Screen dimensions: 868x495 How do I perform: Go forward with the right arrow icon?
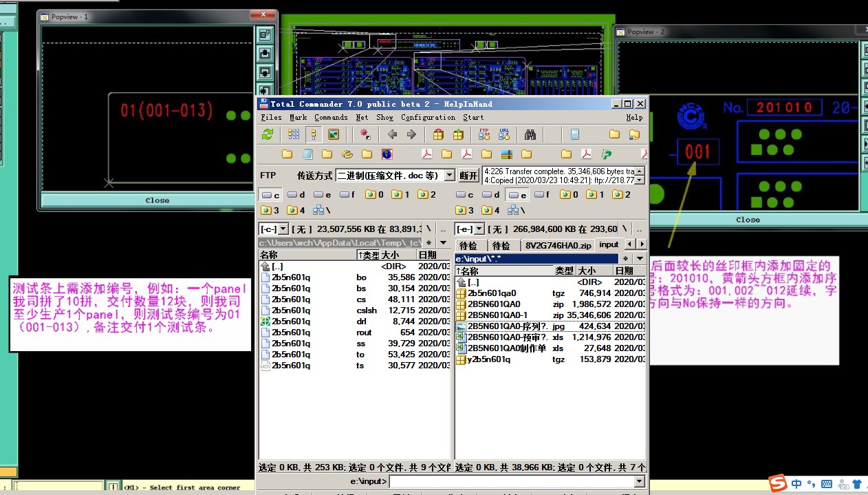tap(411, 134)
